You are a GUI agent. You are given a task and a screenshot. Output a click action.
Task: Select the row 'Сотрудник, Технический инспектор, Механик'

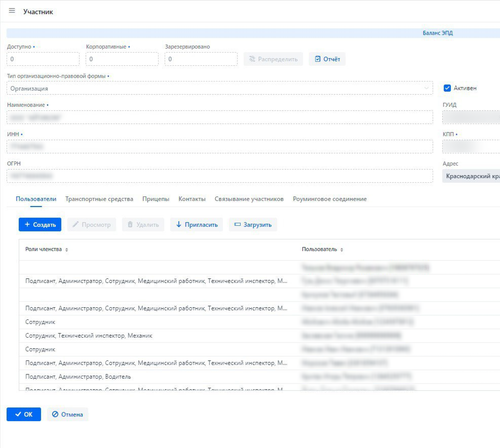pos(259,336)
